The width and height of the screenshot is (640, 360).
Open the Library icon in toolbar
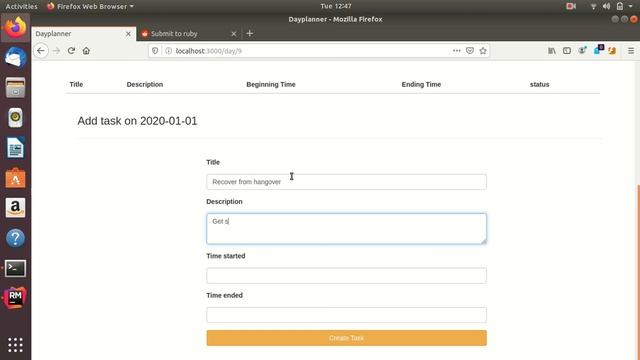pos(552,51)
